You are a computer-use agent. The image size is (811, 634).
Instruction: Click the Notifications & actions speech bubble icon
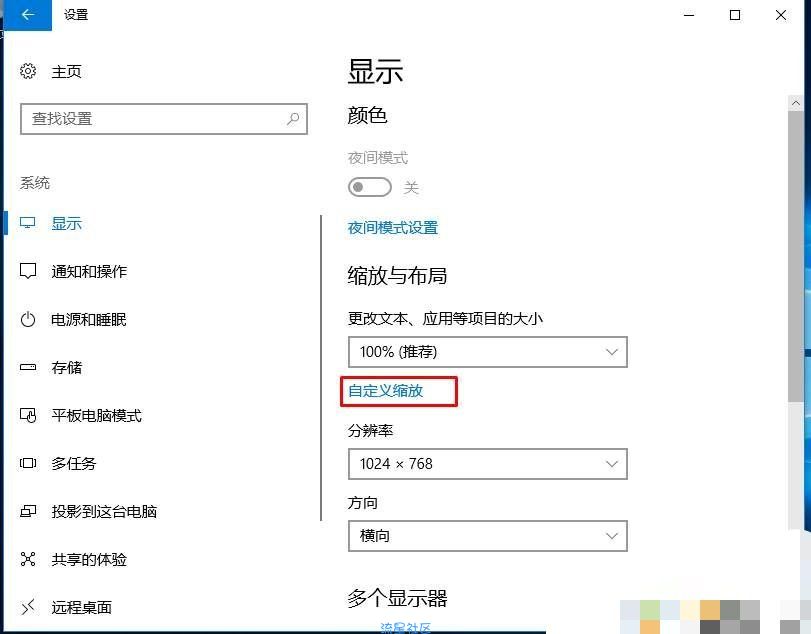coord(28,271)
